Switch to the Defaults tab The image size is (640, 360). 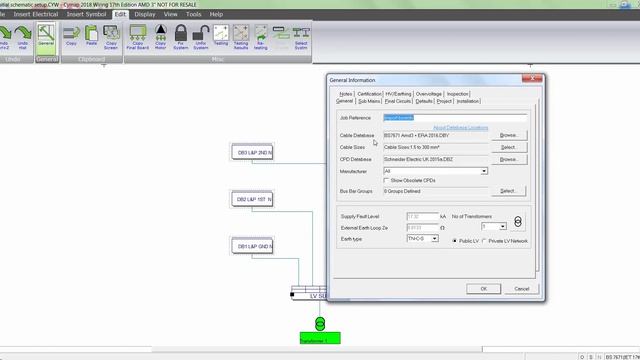coord(424,101)
